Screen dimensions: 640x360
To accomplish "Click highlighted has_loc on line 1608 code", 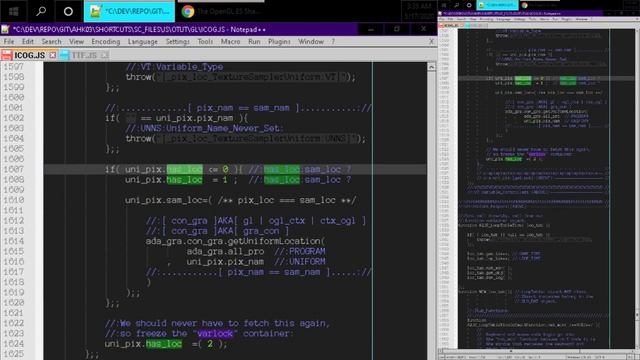I will (x=184, y=180).
